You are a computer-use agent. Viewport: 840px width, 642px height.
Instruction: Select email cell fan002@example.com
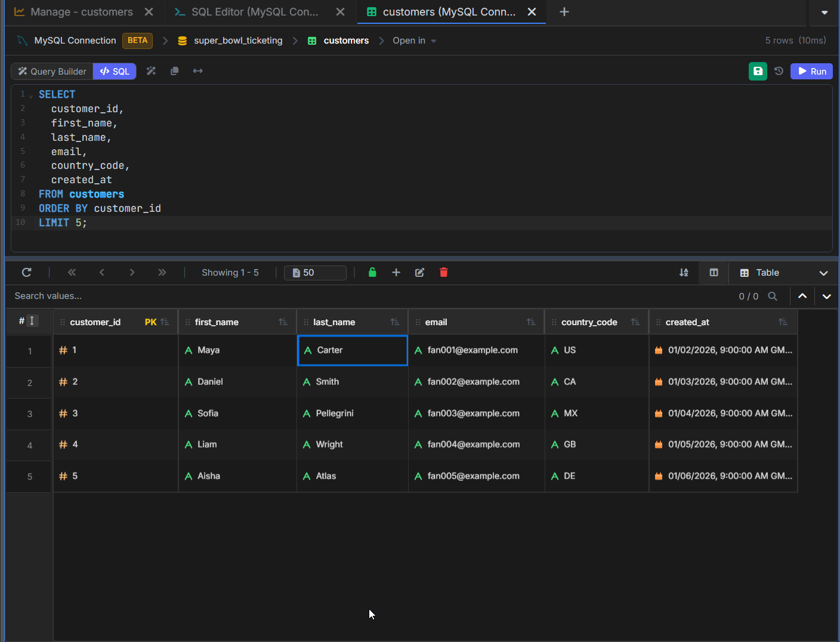(x=476, y=382)
